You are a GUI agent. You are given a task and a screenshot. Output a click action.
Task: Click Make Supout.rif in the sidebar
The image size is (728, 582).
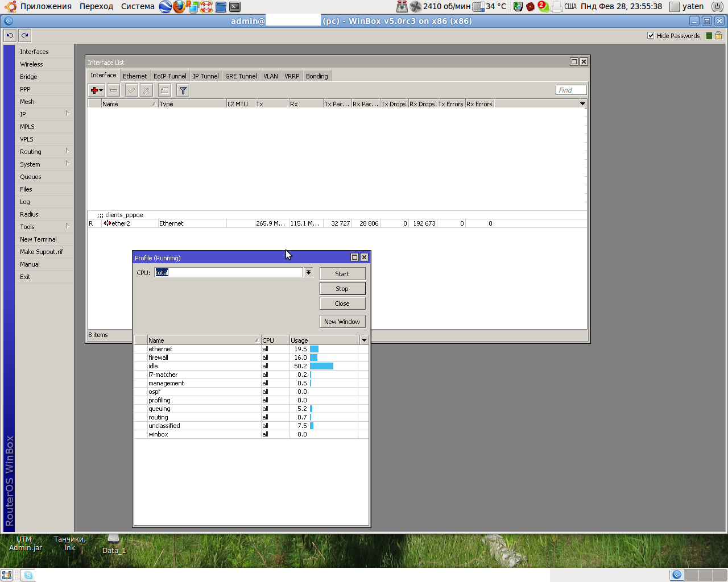click(44, 252)
